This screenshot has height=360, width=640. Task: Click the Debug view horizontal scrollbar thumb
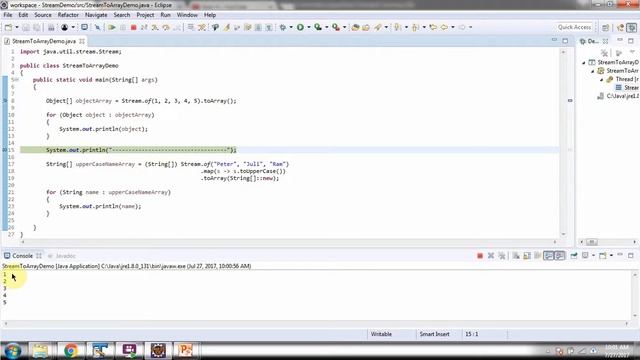pos(591,242)
